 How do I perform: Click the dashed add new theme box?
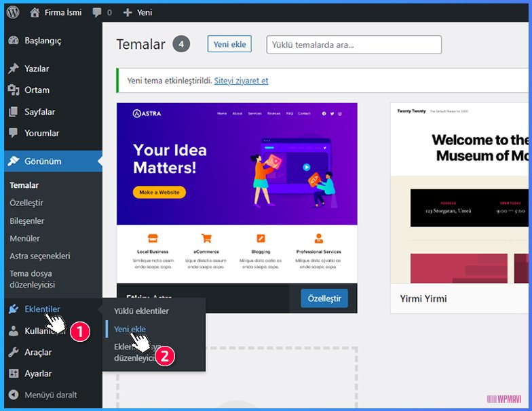[x=237, y=377]
